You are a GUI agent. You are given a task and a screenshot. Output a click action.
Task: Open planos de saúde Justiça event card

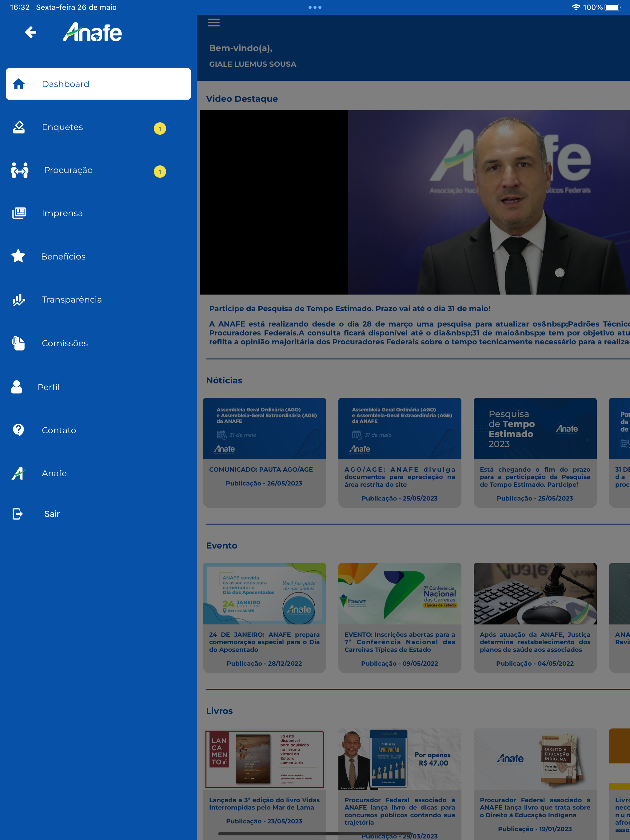tap(535, 618)
